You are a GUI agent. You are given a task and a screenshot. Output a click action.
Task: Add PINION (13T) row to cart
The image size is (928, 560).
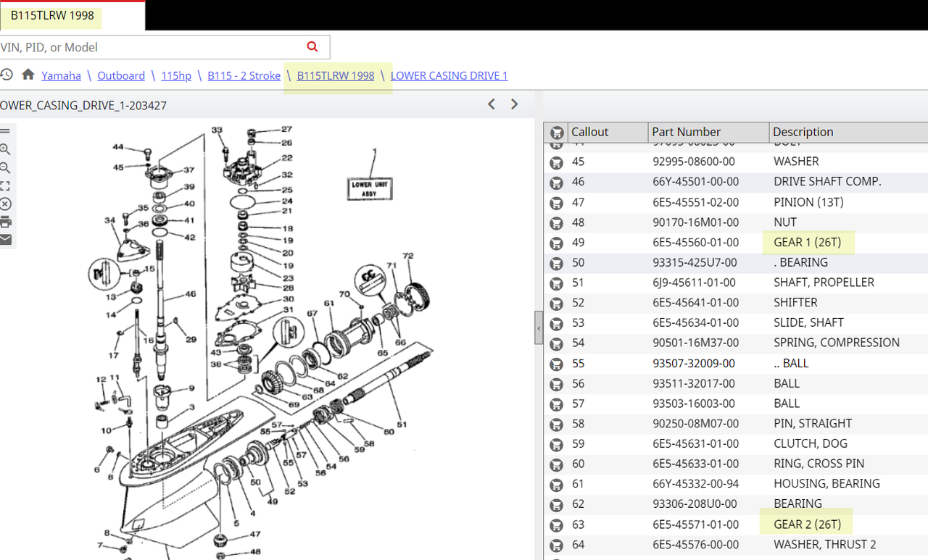(556, 203)
